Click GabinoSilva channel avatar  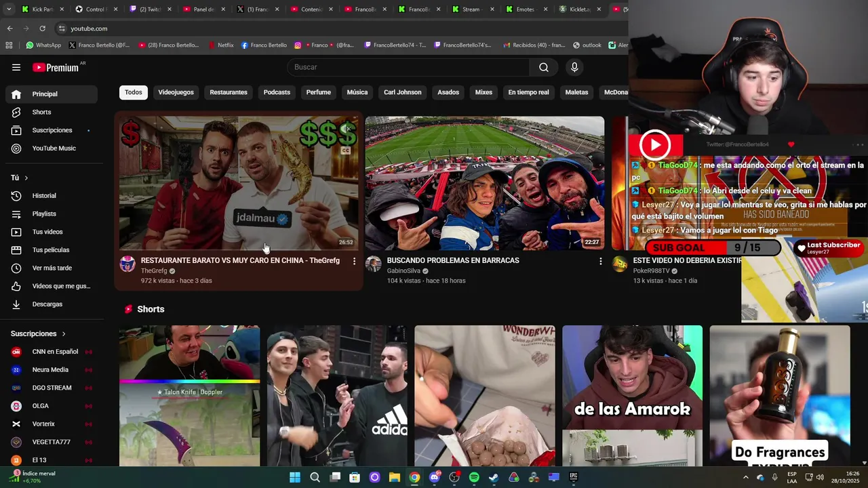[374, 264]
